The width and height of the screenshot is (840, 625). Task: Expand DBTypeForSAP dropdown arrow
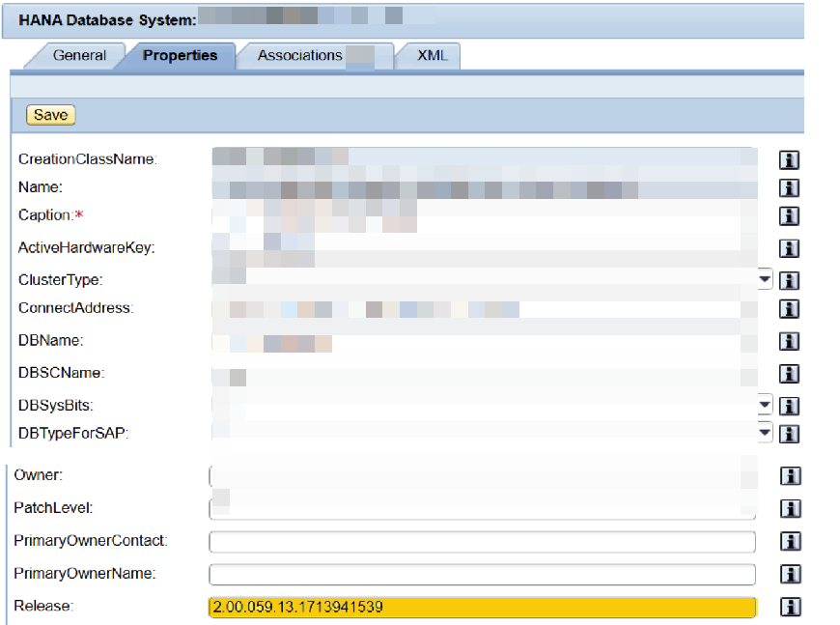[x=765, y=432]
